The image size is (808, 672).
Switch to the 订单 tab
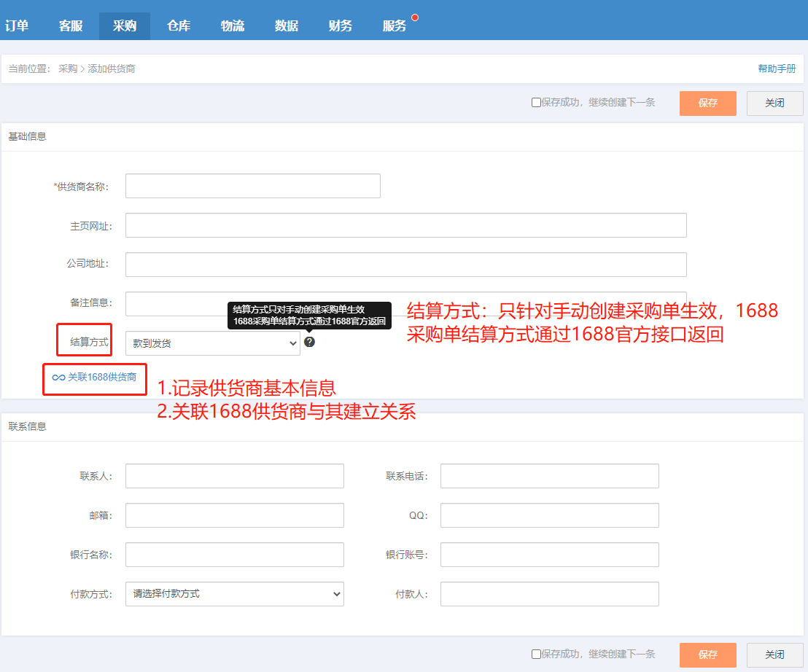(17, 26)
